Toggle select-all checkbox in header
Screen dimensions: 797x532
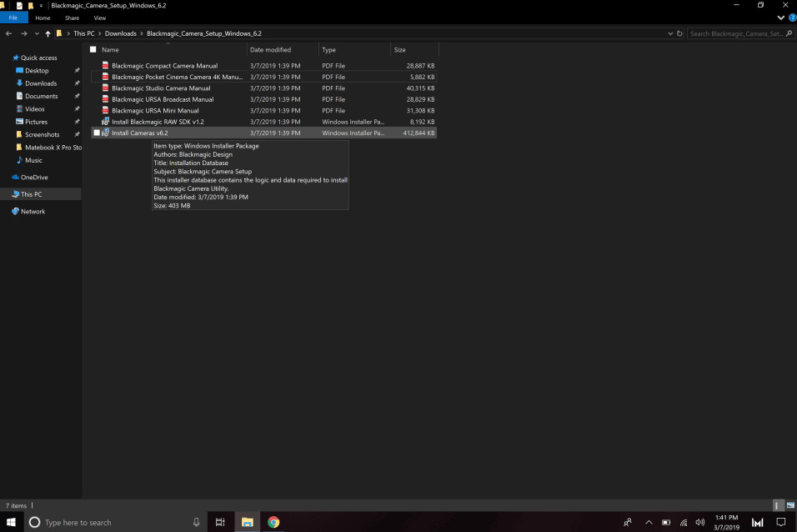pos(93,49)
